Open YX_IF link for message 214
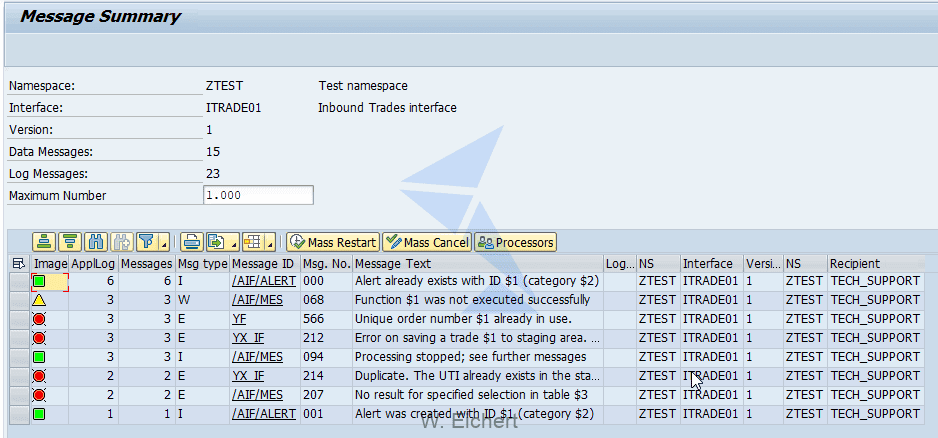 tap(248, 376)
